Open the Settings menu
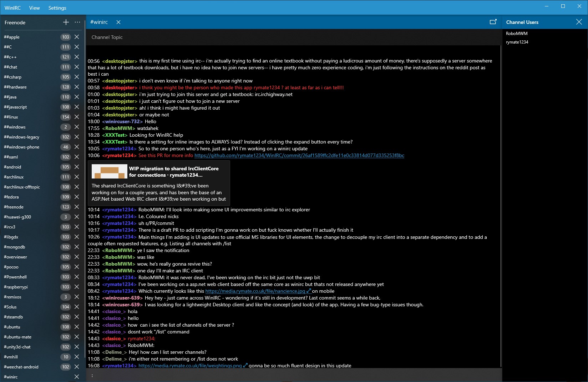588x382 pixels. point(57,8)
